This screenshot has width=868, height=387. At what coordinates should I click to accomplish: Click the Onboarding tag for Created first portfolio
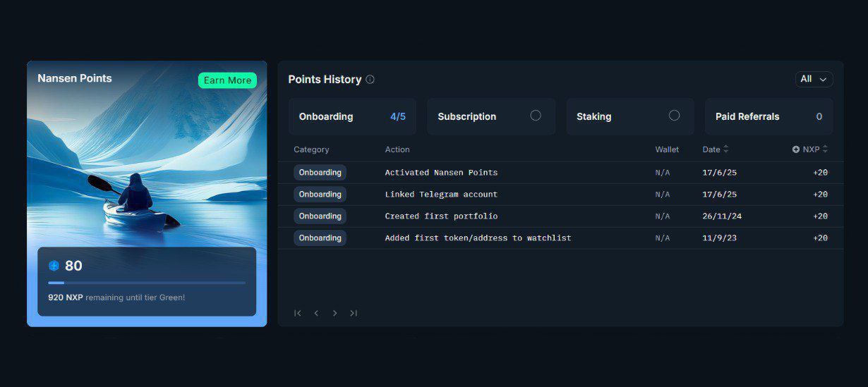(x=320, y=216)
